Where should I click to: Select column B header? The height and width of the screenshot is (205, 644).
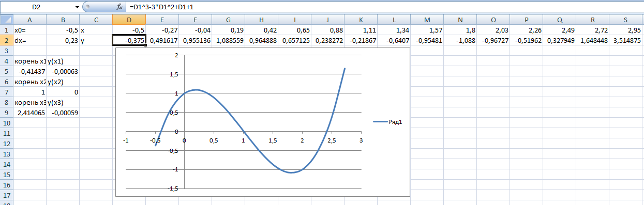click(x=63, y=20)
